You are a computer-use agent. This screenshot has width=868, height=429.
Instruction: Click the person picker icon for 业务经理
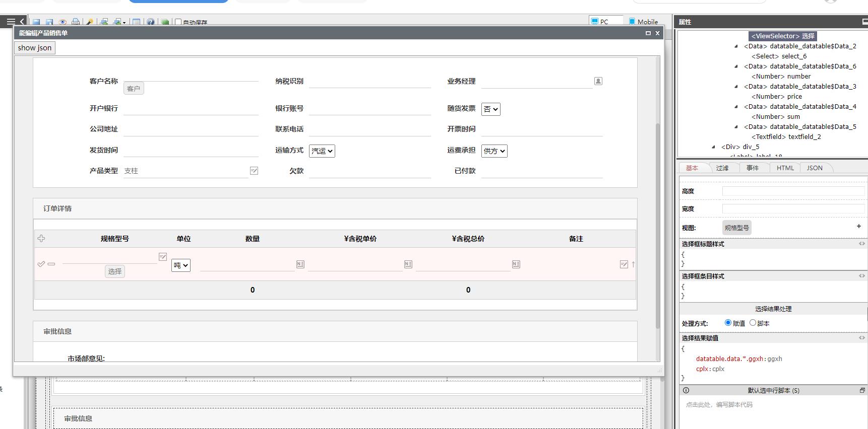598,81
